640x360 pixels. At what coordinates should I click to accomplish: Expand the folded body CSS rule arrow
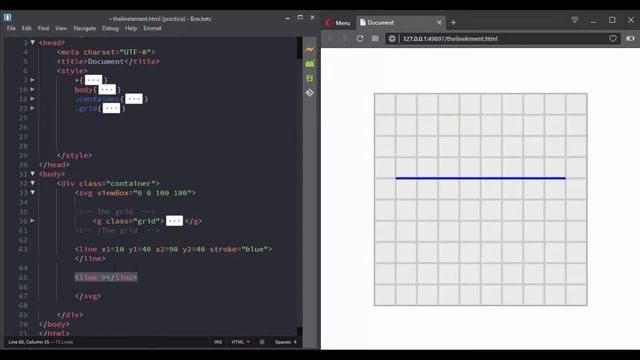pos(33,89)
